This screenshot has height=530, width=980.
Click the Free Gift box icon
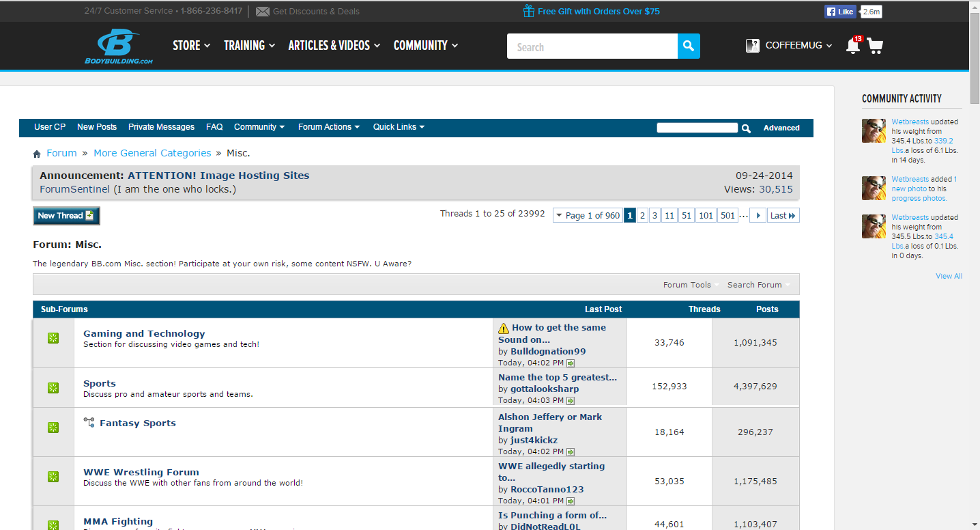[528, 11]
